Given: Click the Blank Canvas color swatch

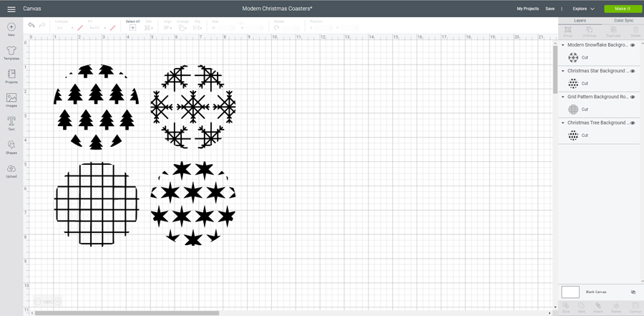Looking at the screenshot, I should [570, 292].
